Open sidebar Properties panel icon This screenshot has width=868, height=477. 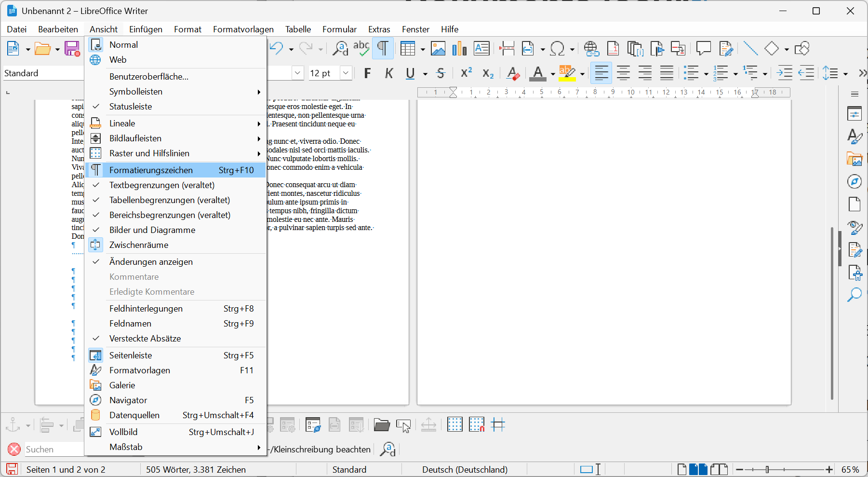click(x=855, y=114)
